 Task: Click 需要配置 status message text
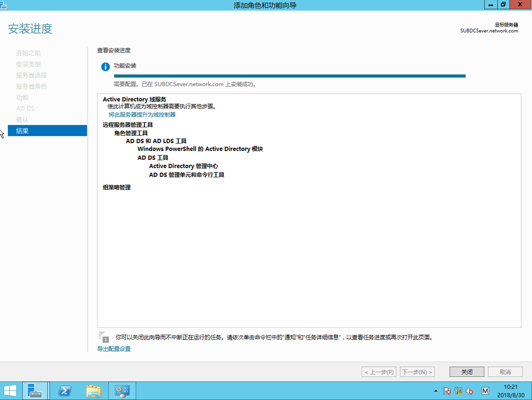[x=185, y=84]
